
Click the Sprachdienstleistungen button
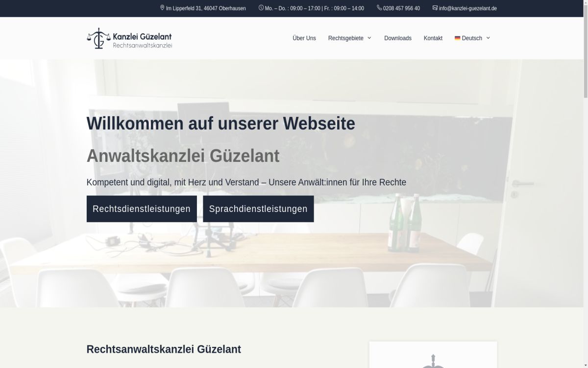pos(258,209)
